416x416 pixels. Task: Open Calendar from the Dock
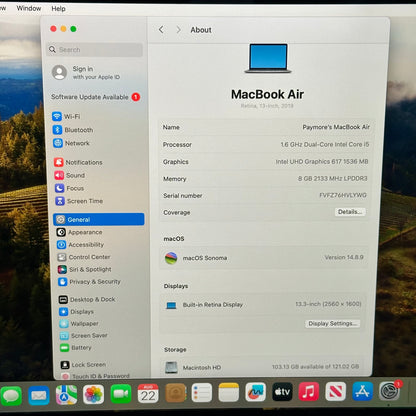coord(148,394)
